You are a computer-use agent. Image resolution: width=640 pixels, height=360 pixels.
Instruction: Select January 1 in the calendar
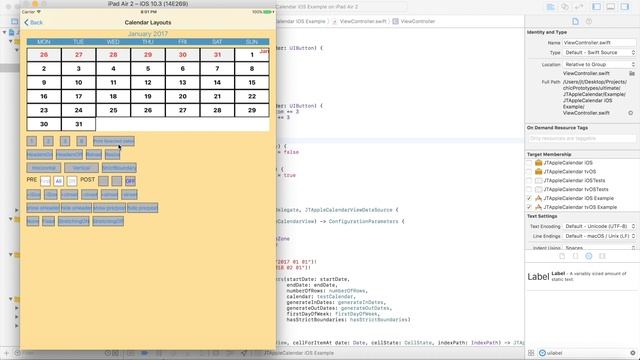coord(252,55)
